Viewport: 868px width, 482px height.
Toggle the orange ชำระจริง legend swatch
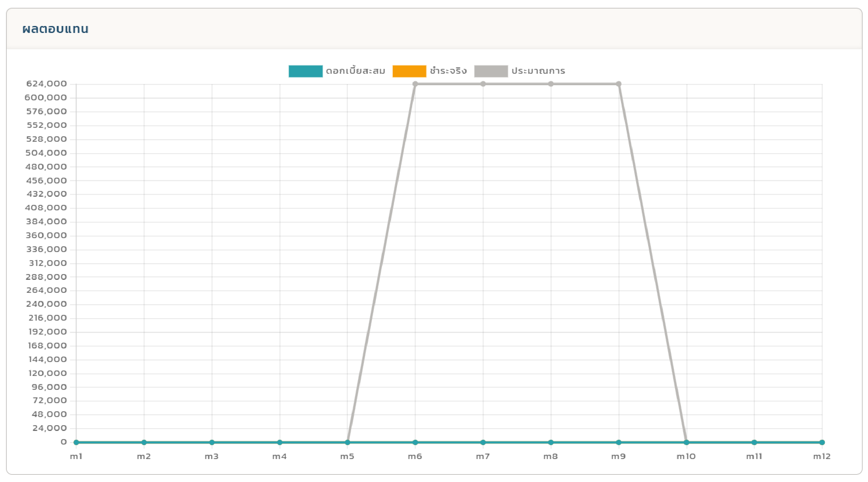pos(409,71)
